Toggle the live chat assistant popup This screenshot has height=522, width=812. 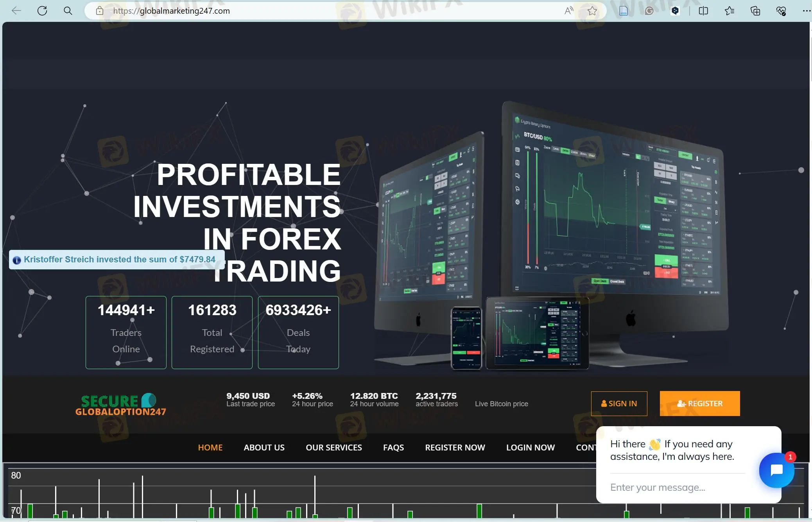(x=776, y=470)
